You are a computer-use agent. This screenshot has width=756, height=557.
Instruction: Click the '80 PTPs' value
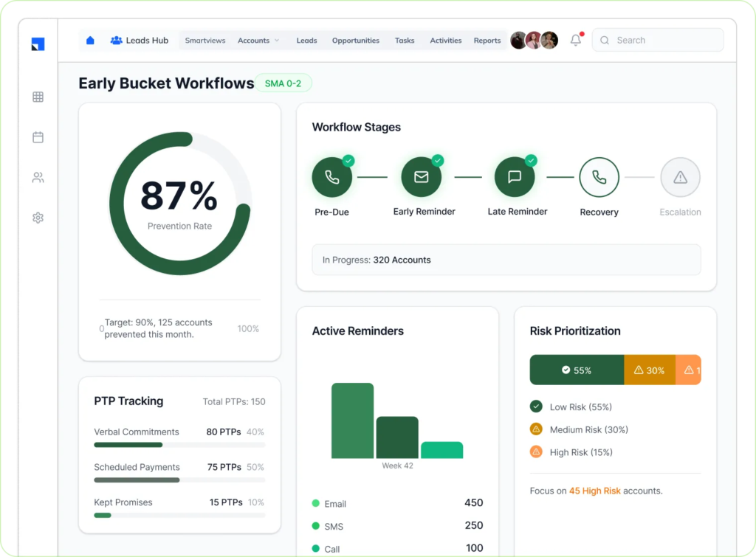tap(224, 432)
